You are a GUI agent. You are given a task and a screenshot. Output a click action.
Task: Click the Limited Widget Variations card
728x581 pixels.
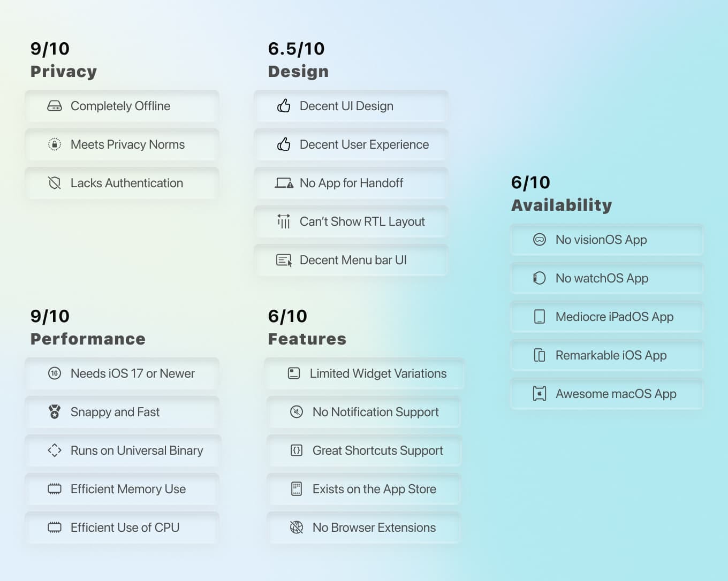[364, 373]
